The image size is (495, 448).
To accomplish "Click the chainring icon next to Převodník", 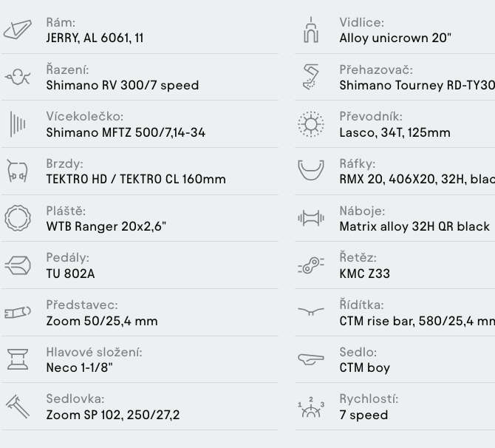I will pos(311,124).
